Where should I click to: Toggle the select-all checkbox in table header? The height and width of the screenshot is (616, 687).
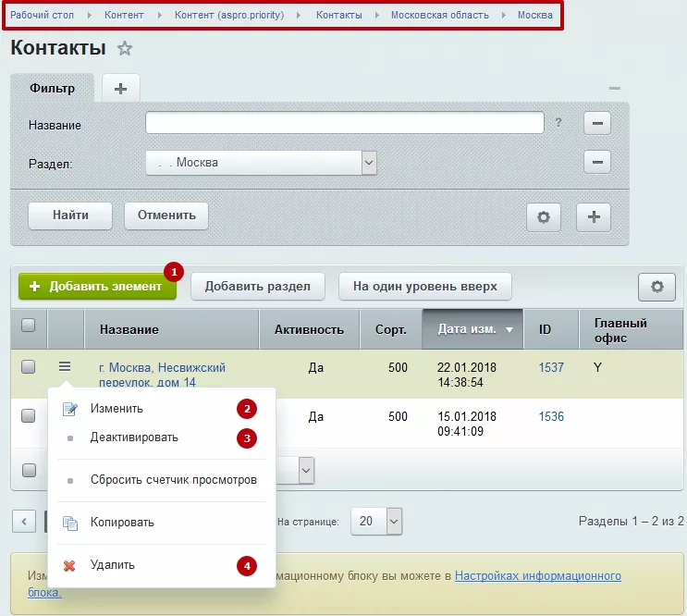[x=29, y=325]
